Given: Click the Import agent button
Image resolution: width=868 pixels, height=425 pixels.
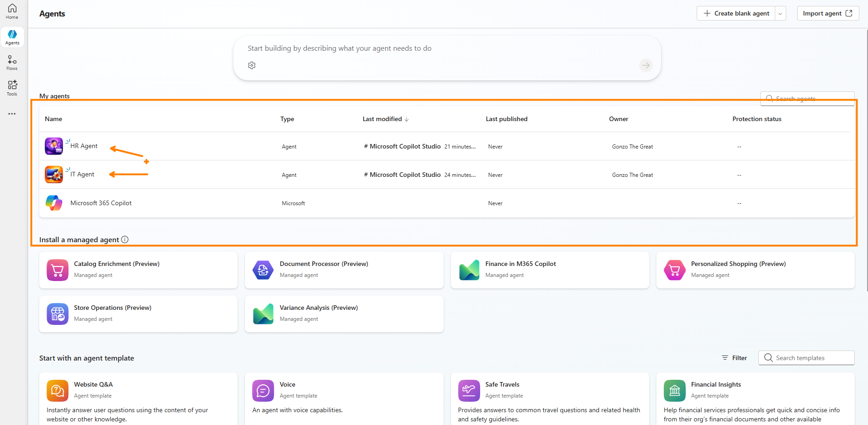Looking at the screenshot, I should point(827,14).
